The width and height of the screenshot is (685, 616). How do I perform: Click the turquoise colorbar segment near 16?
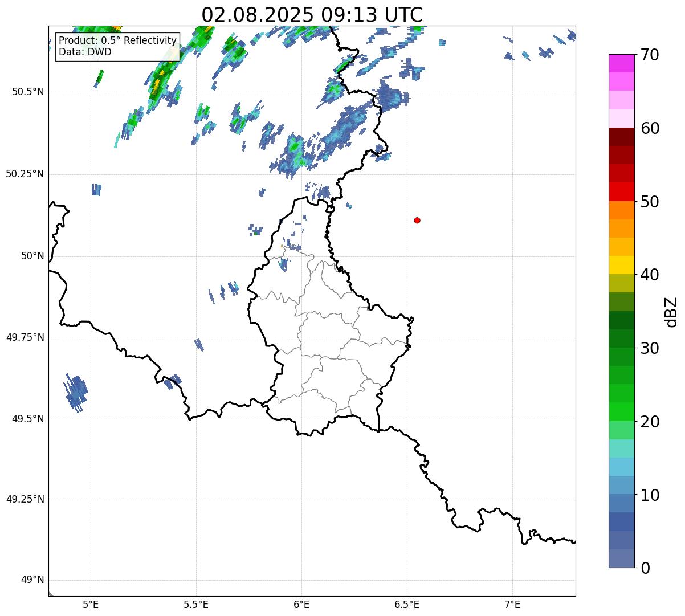(x=622, y=448)
